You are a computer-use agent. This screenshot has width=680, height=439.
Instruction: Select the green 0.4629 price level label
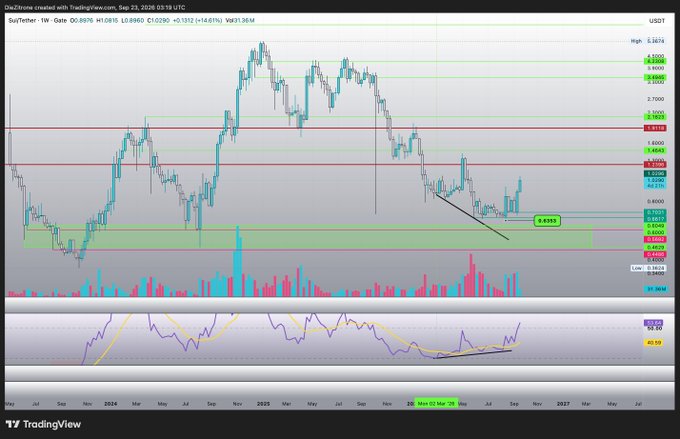[655, 248]
